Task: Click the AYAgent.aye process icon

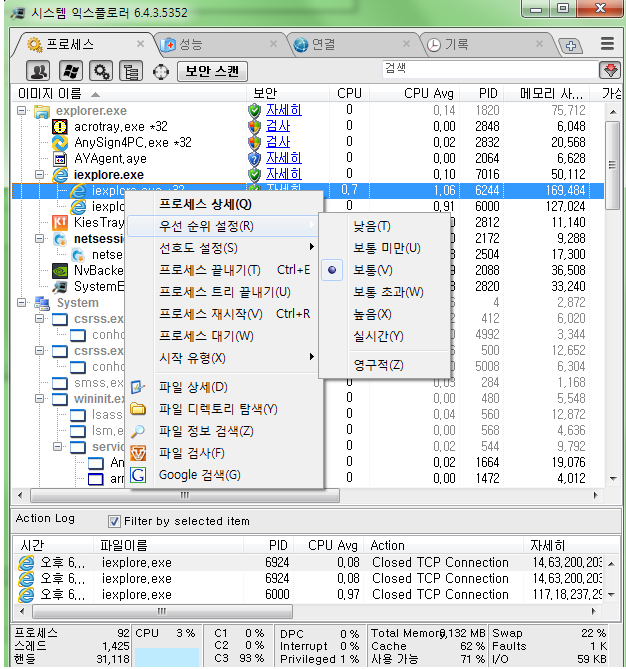Action: 59,159
